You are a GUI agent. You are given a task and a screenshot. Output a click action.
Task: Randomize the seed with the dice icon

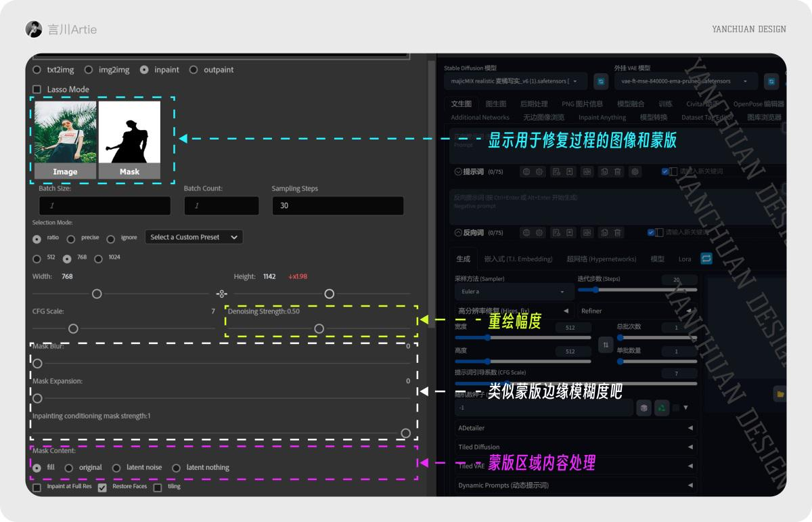pos(644,407)
